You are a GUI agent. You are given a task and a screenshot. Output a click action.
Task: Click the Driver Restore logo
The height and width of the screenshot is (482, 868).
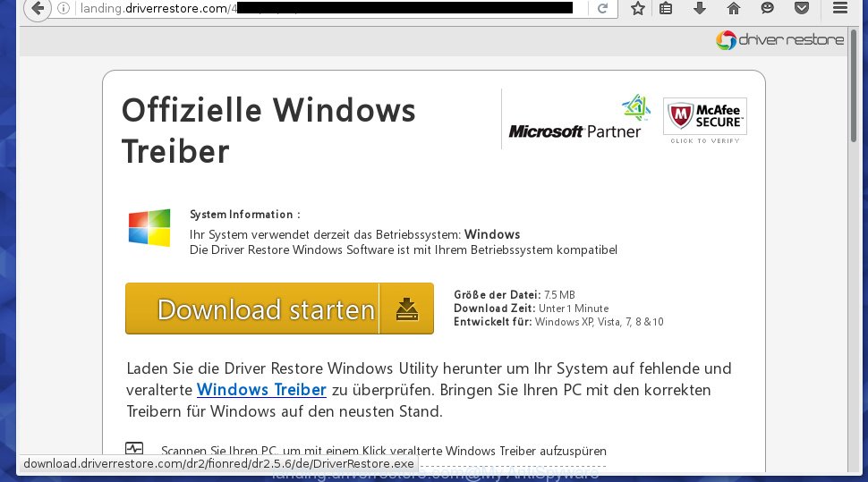pos(780,40)
